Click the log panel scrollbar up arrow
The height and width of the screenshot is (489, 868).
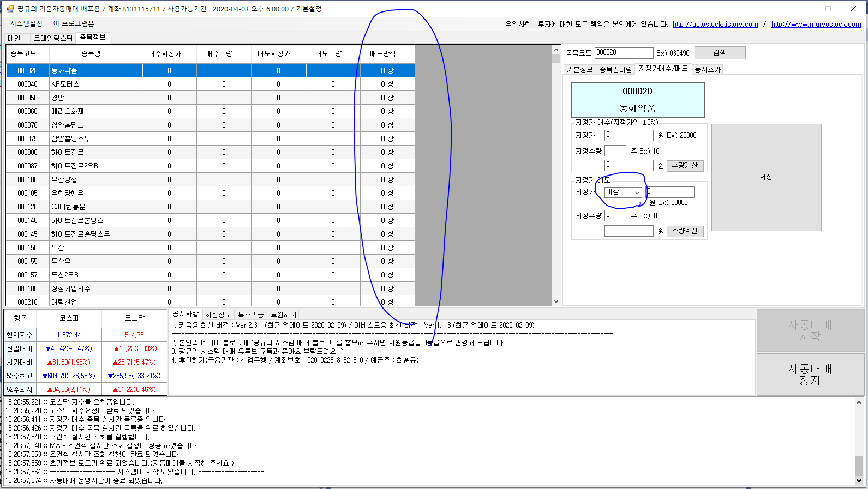pyautogui.click(x=859, y=402)
